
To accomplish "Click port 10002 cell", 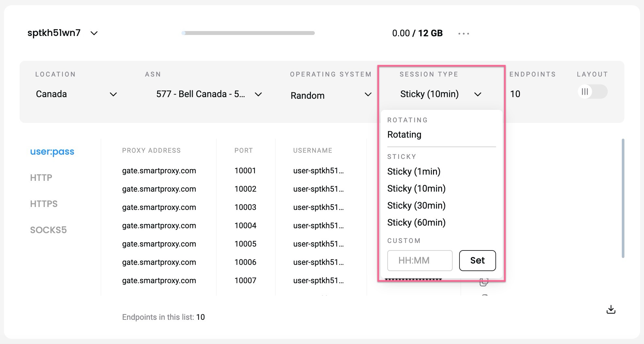I will [x=245, y=189].
